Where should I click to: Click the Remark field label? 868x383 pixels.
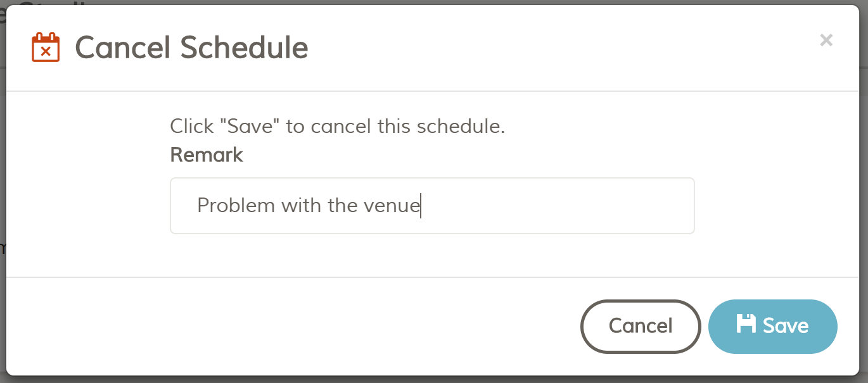click(x=207, y=154)
